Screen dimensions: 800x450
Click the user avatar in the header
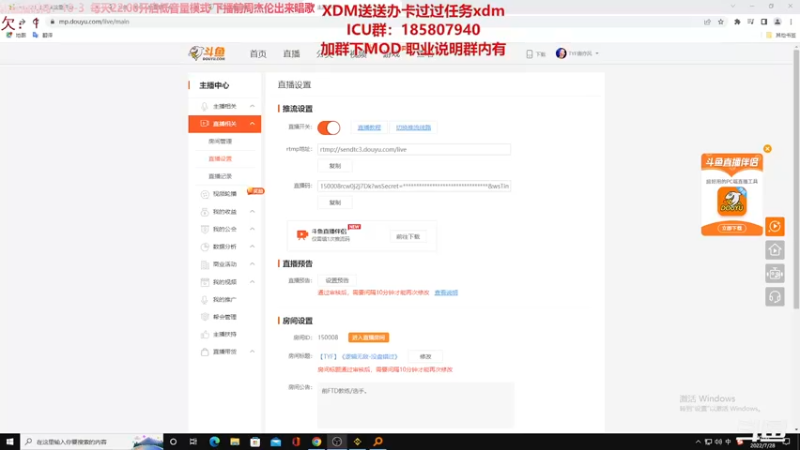(x=561, y=53)
